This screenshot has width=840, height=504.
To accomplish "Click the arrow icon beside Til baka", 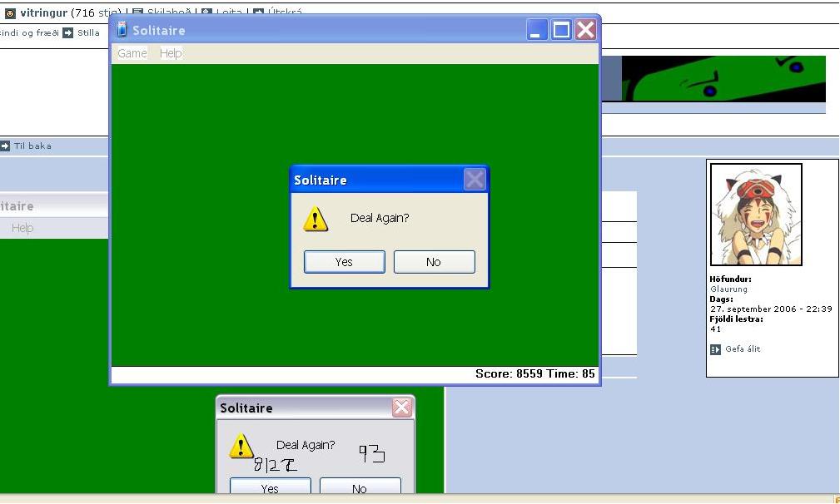I will 5,146.
